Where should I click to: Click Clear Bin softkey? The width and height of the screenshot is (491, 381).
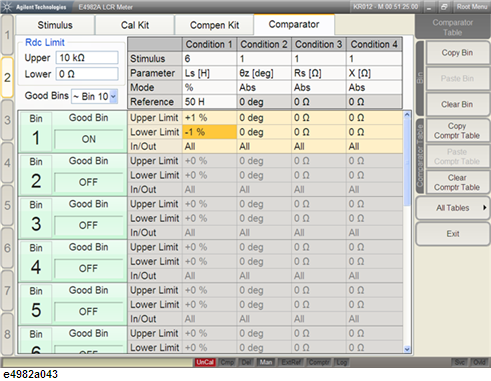coord(457,104)
